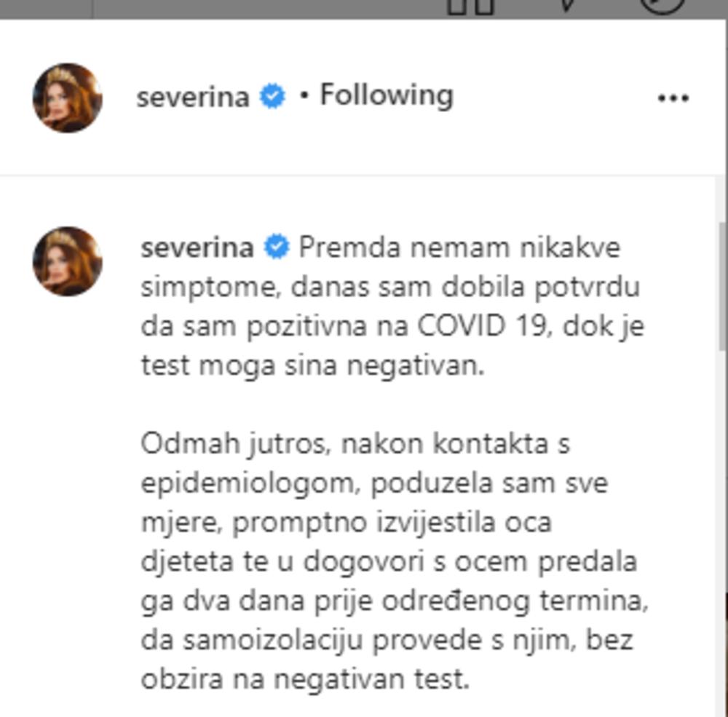Open the more options three-dot menu

(x=673, y=98)
